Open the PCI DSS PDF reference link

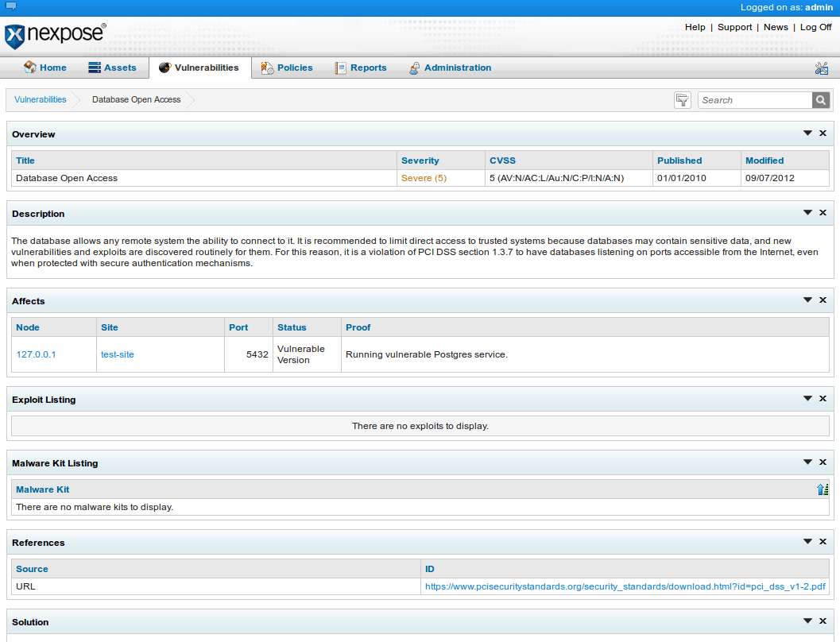click(x=625, y=586)
